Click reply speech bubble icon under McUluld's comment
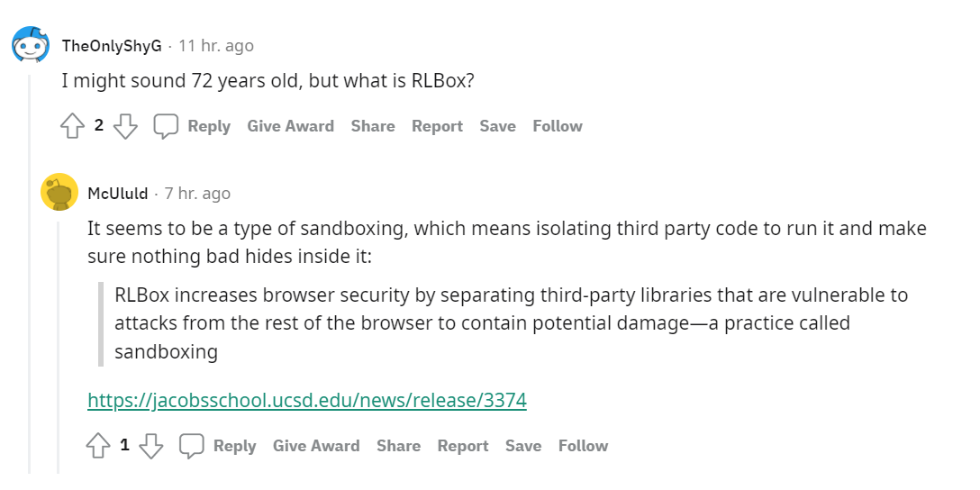This screenshot has width=980, height=490. pyautogui.click(x=192, y=446)
